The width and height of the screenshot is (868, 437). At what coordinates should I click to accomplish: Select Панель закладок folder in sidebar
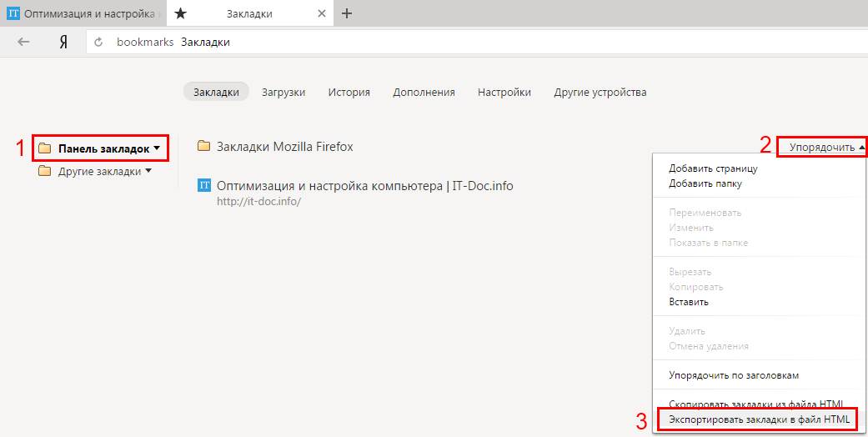pyautogui.click(x=103, y=149)
